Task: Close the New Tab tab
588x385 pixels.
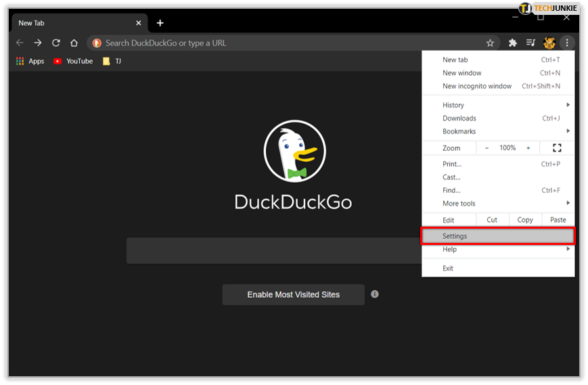Action: (x=139, y=23)
